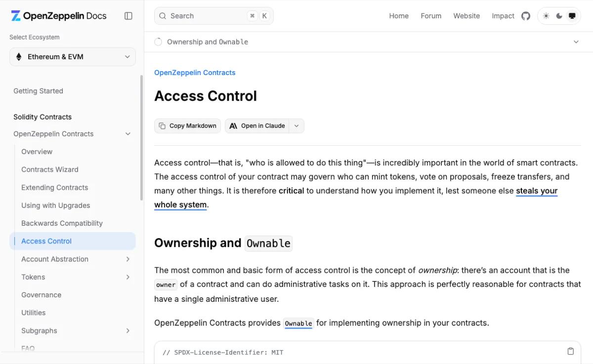Click 'Ownership and Ownable' section heading

point(223,243)
